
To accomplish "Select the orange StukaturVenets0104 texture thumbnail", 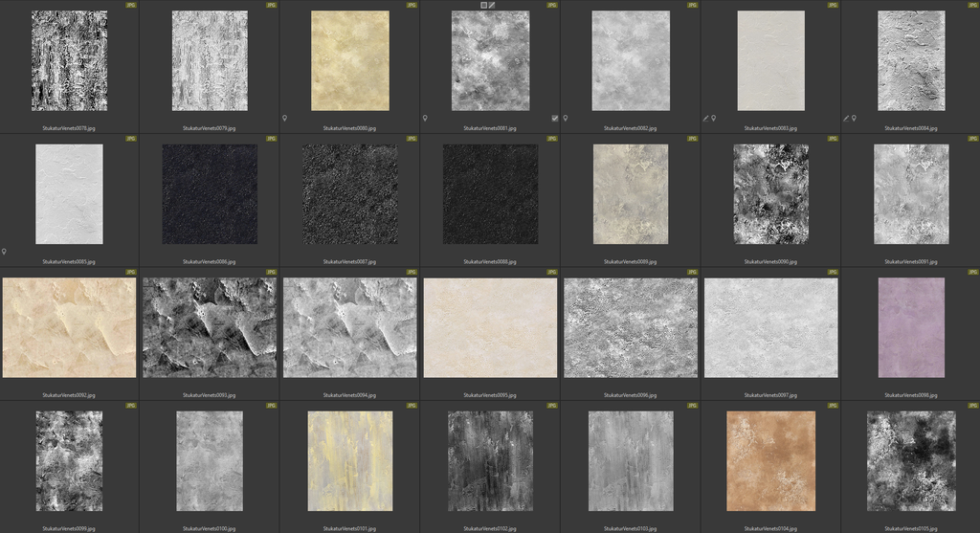I will point(770,460).
